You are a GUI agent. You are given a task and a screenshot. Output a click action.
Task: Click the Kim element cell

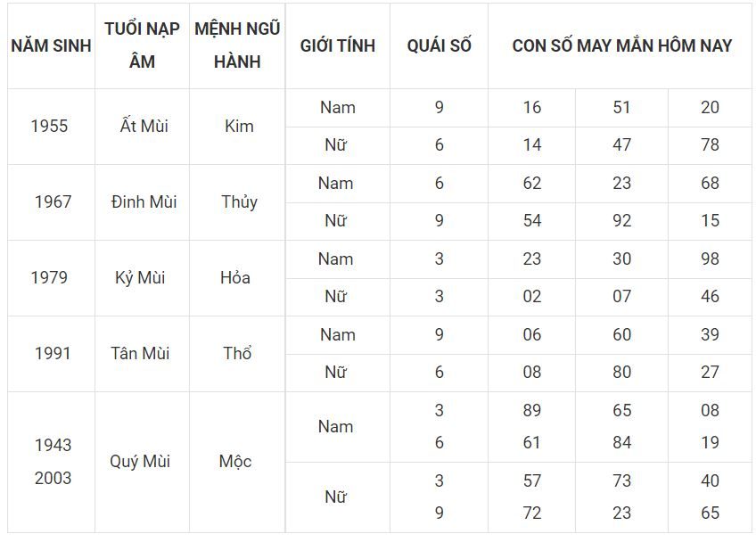(237, 127)
